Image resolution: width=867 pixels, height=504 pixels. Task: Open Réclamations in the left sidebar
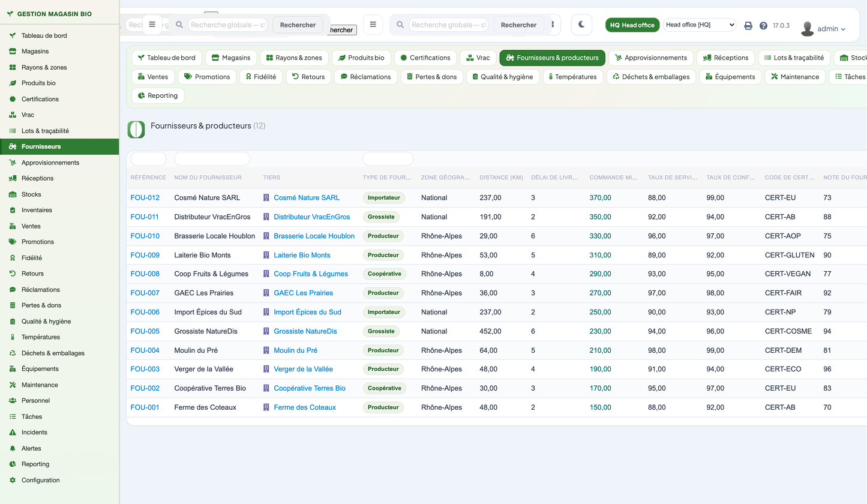pyautogui.click(x=59, y=289)
